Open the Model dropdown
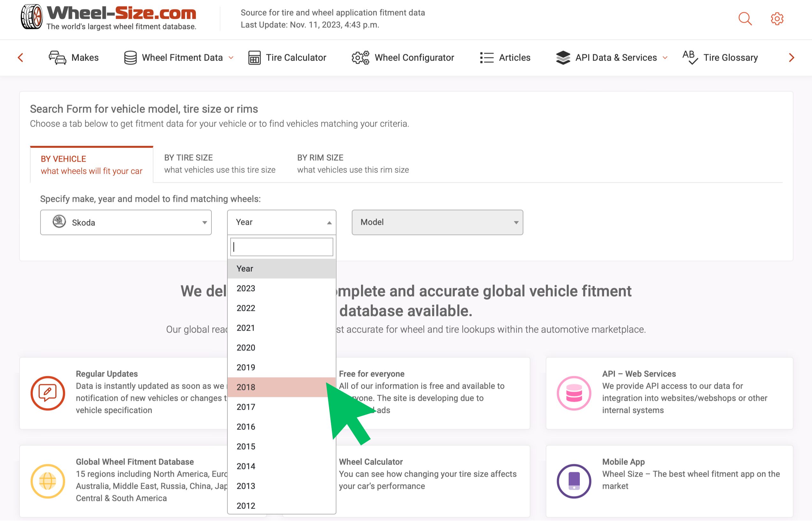Screen dimensions: 812x521 point(438,222)
